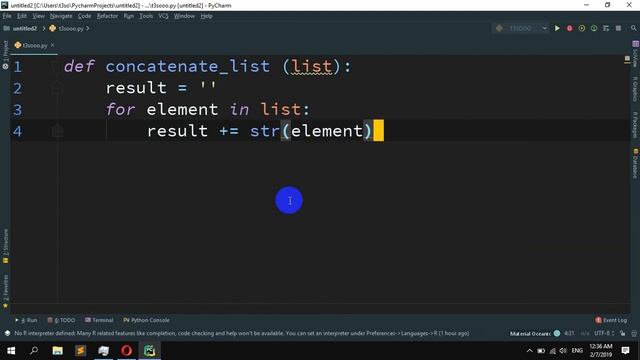Open the R Packages right sidebar tab
The width and height of the screenshot is (640, 360).
[635, 124]
